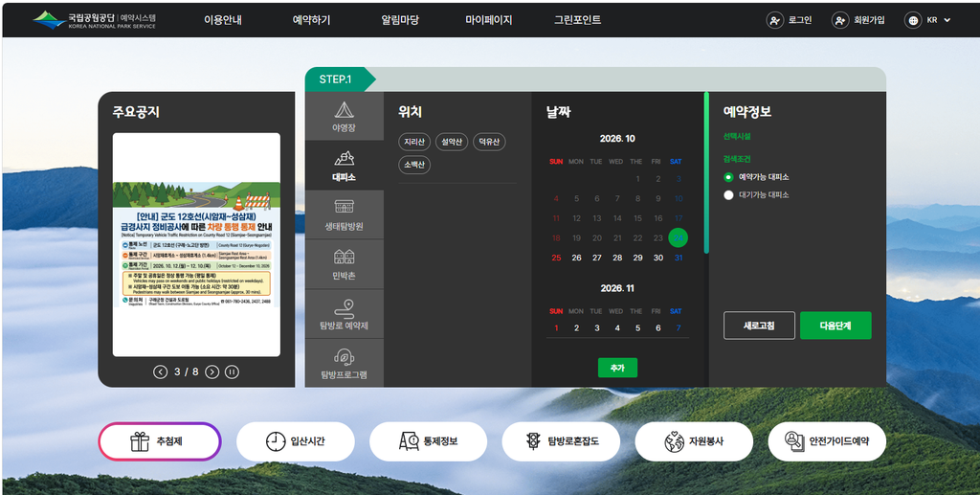Open the 이용안내 menu

(x=222, y=20)
